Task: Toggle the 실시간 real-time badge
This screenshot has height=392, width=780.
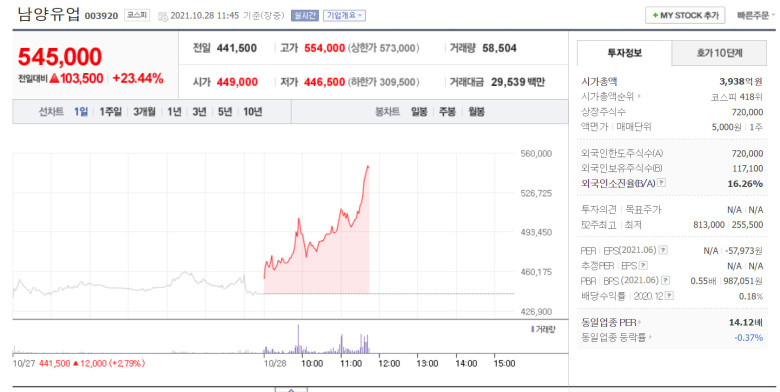Action: click(304, 15)
